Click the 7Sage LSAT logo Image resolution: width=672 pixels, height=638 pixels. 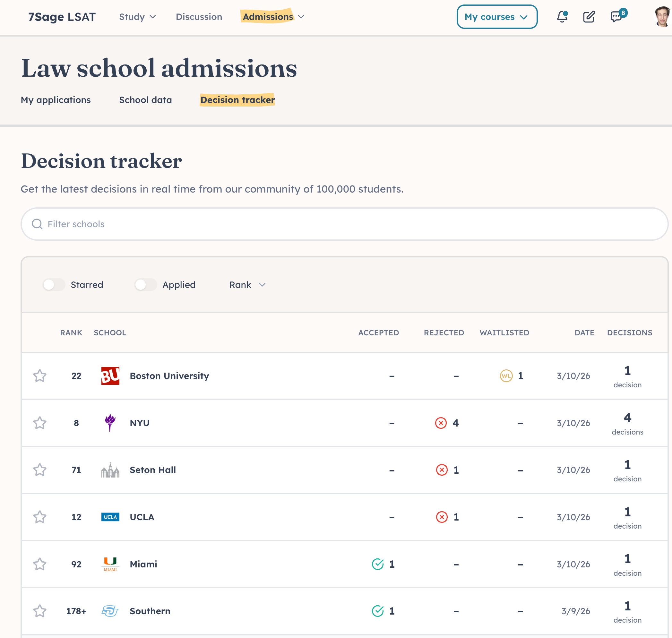tap(62, 17)
